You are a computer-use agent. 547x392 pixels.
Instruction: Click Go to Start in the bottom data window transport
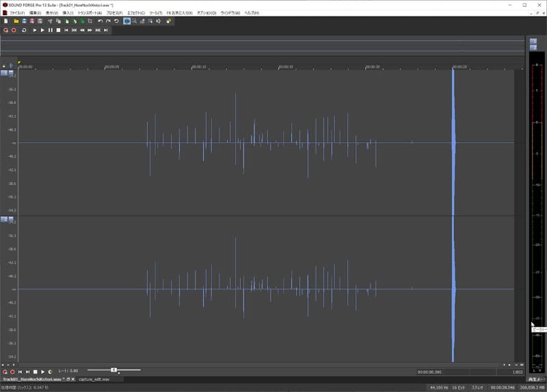pos(20,372)
